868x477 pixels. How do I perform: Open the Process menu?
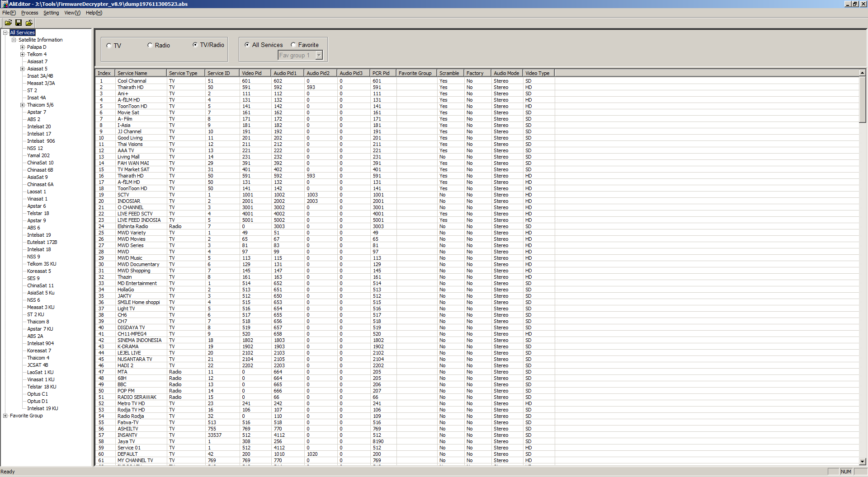29,13
